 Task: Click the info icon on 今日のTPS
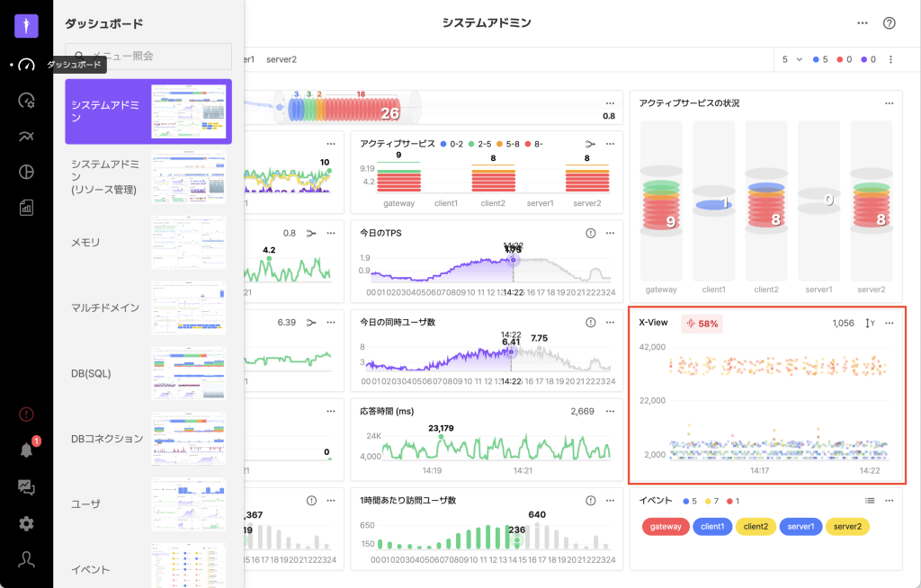(591, 233)
